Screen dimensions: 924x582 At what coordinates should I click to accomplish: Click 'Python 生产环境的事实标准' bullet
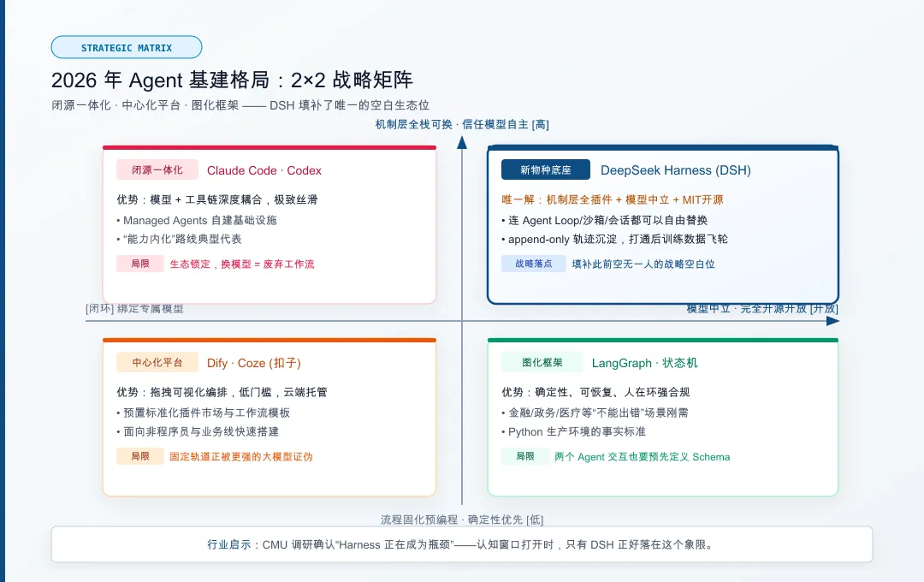[574, 431]
